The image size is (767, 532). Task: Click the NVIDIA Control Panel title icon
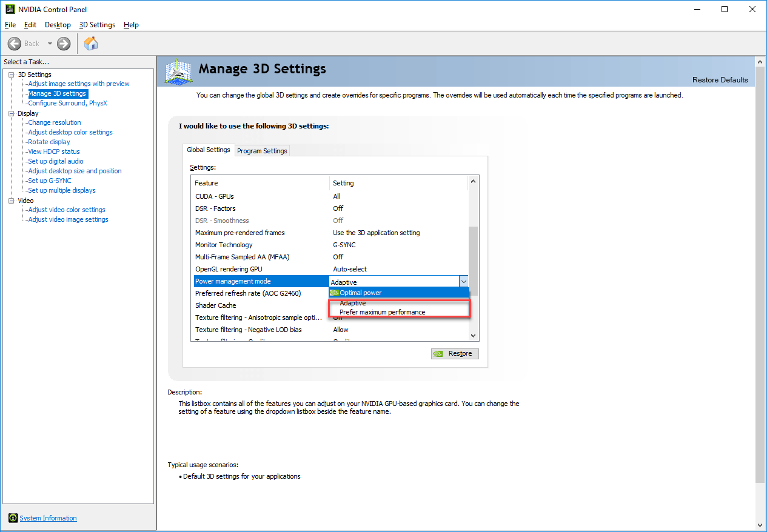click(x=8, y=9)
